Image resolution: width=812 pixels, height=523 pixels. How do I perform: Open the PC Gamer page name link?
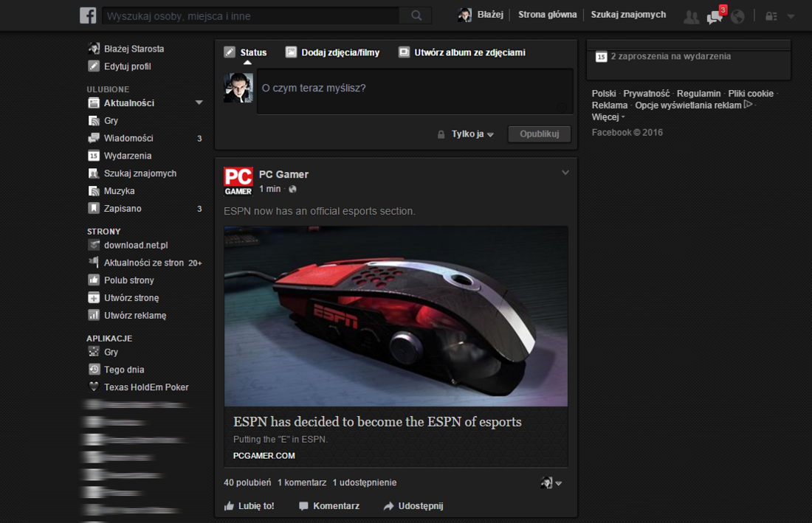(283, 174)
